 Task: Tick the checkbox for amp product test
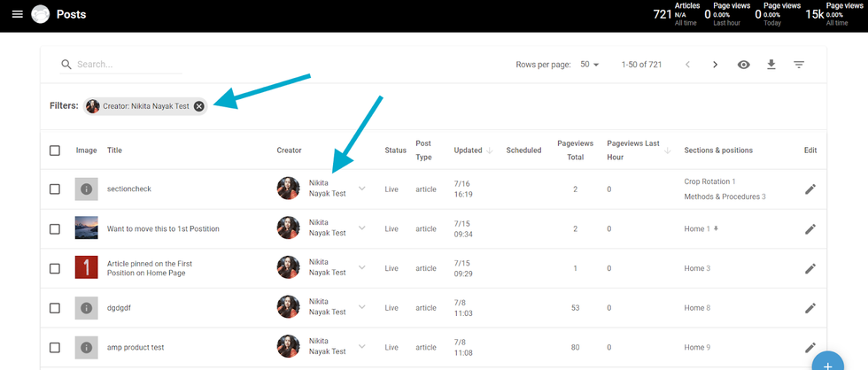pos(55,348)
